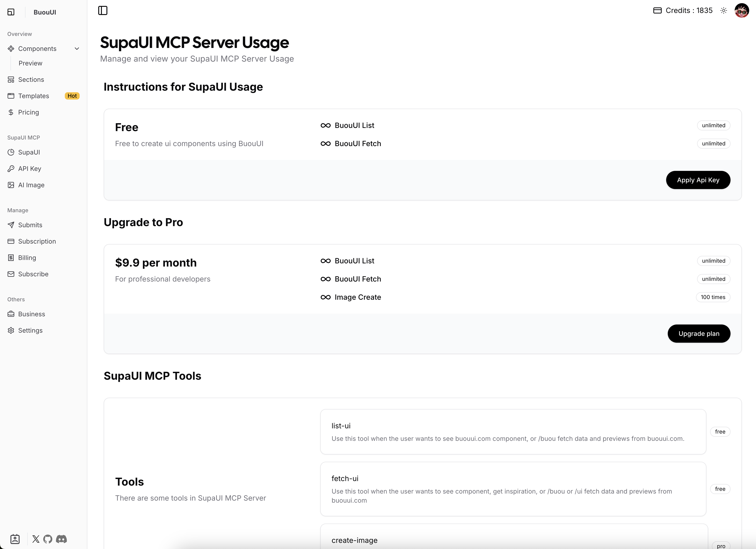This screenshot has width=756, height=549.
Task: Select the fetch-ui tool card
Action: point(513,489)
